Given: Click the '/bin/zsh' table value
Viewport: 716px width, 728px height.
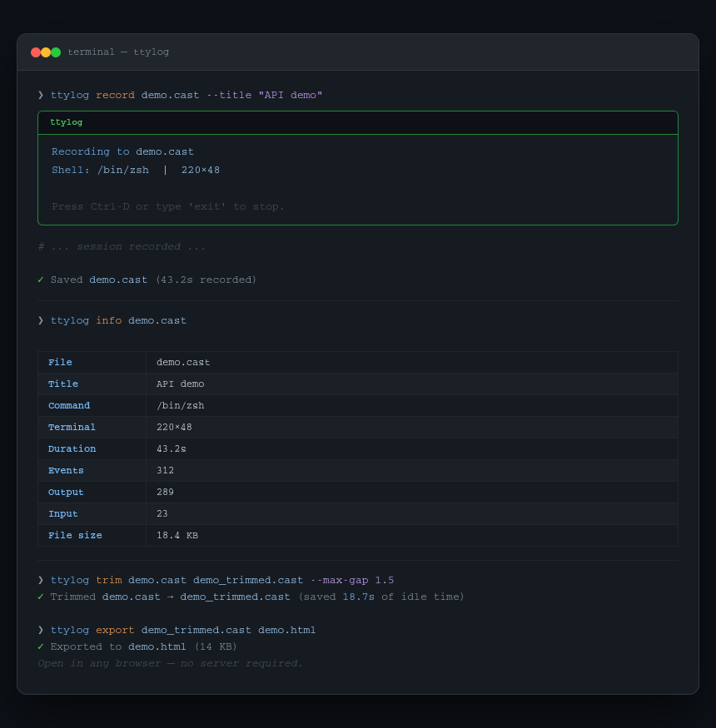Looking at the screenshot, I should tap(181, 405).
